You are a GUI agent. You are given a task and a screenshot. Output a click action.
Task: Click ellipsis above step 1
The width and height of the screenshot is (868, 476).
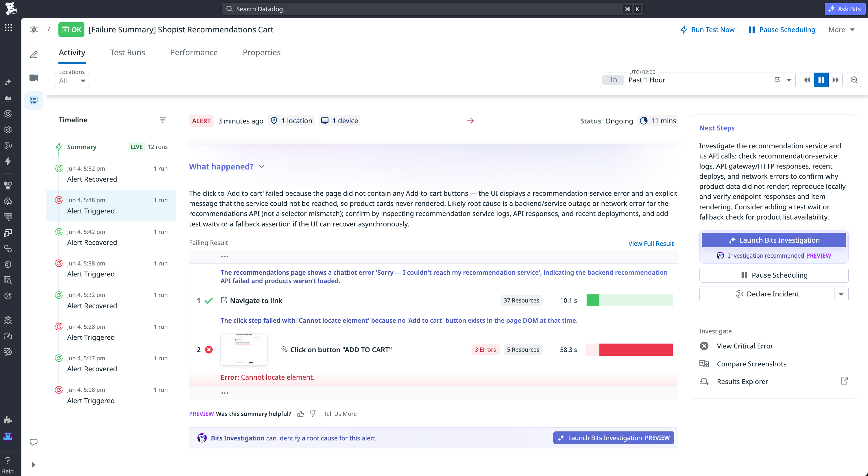tap(225, 257)
